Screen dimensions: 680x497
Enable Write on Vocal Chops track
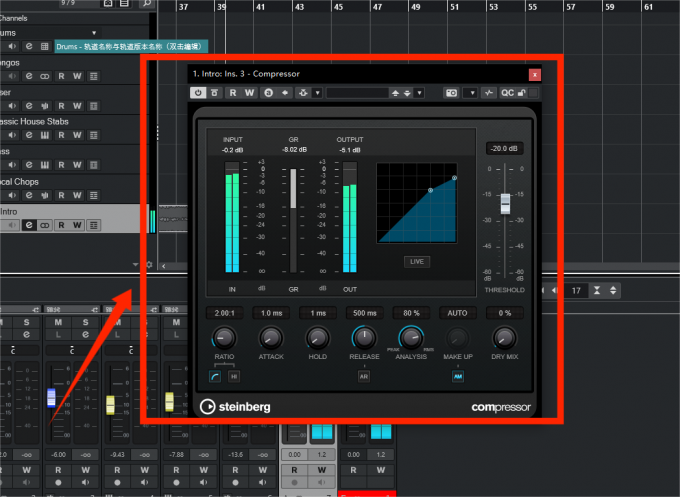[77, 196]
